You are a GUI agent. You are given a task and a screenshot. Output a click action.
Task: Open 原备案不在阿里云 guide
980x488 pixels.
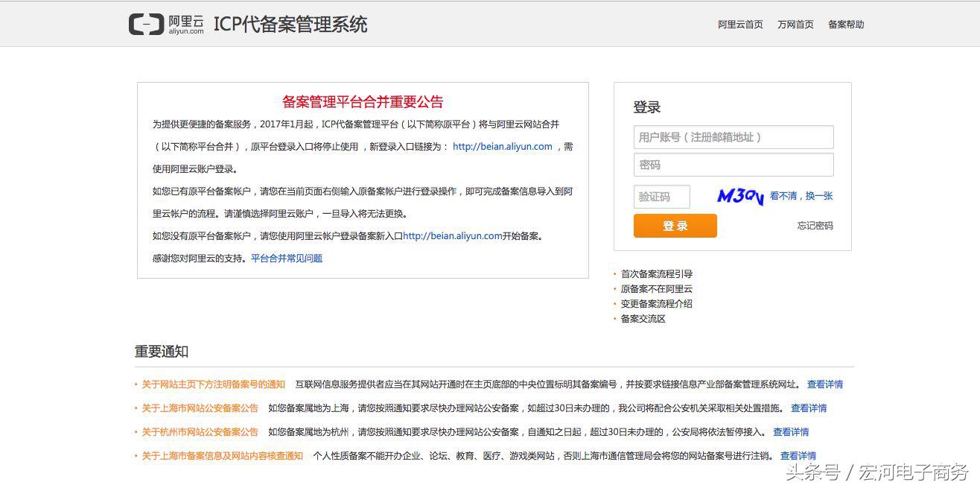(655, 288)
